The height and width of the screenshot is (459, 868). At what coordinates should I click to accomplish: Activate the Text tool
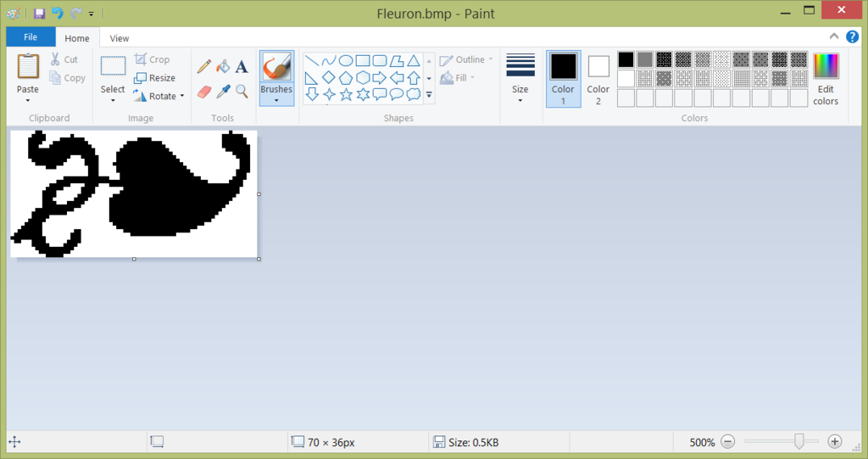[x=242, y=66]
